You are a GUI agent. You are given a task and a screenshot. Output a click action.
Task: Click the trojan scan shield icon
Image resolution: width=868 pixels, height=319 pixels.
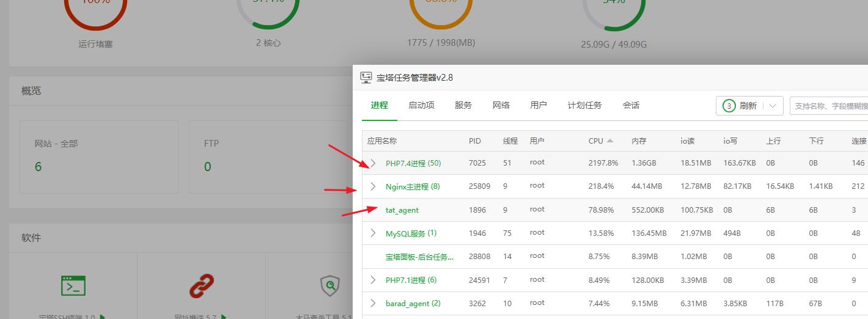pos(330,285)
